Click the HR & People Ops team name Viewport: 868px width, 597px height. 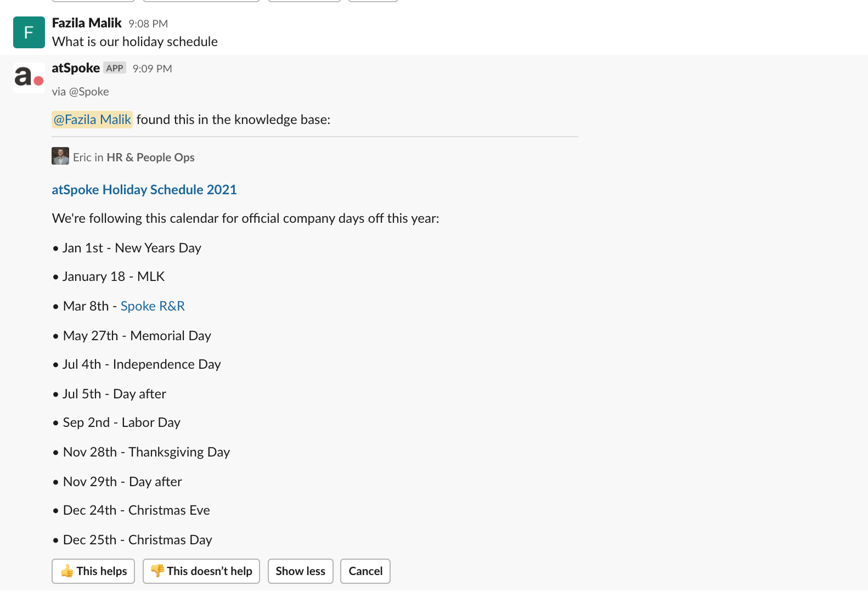tap(151, 157)
